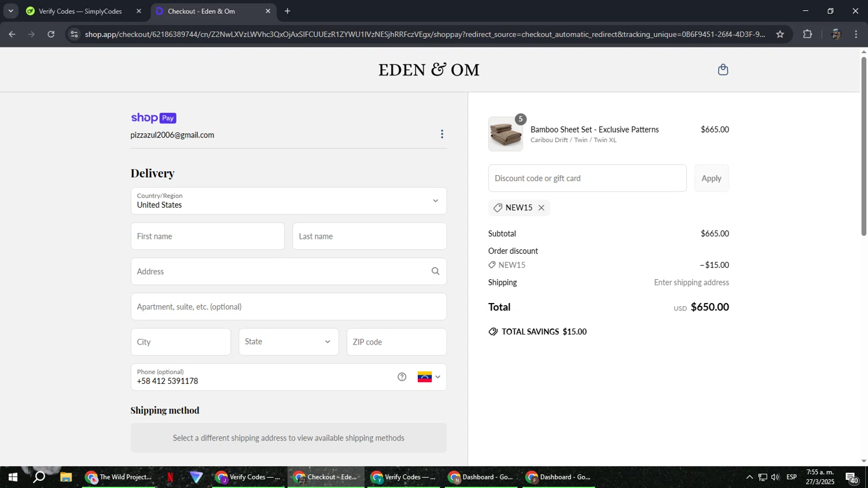Open the shopping bag cart icon
The height and width of the screenshot is (488, 868).
(x=723, y=70)
